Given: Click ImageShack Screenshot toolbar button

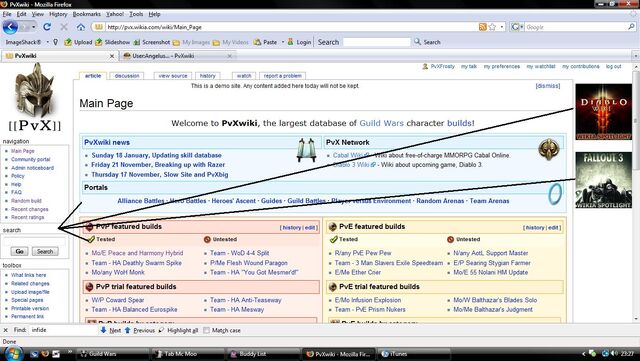Looking at the screenshot, I should (x=151, y=42).
